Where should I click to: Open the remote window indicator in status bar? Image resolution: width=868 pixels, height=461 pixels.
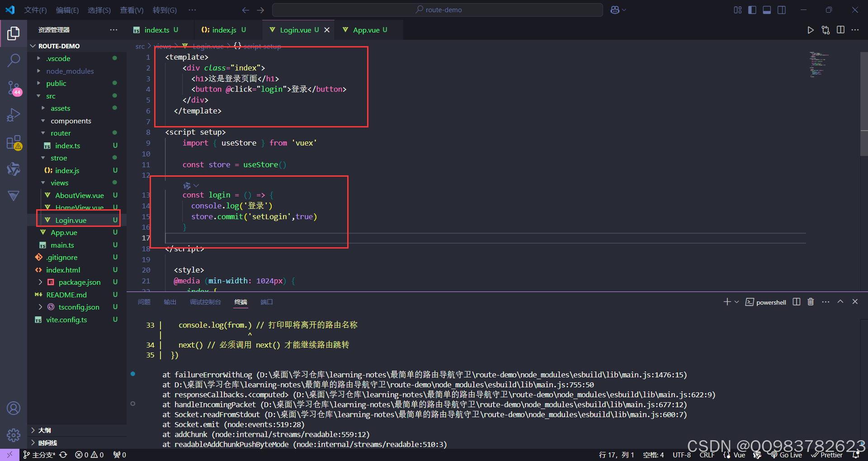click(x=9, y=455)
